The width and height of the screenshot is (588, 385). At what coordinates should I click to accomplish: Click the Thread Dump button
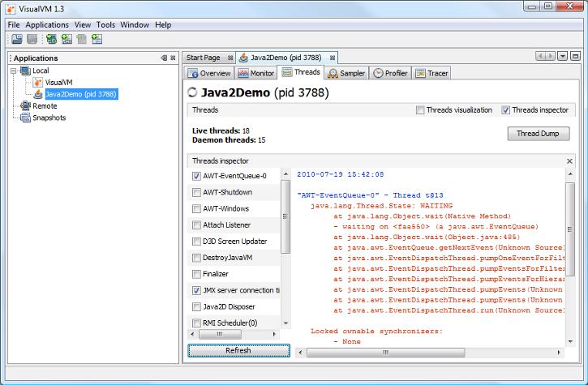click(x=538, y=134)
